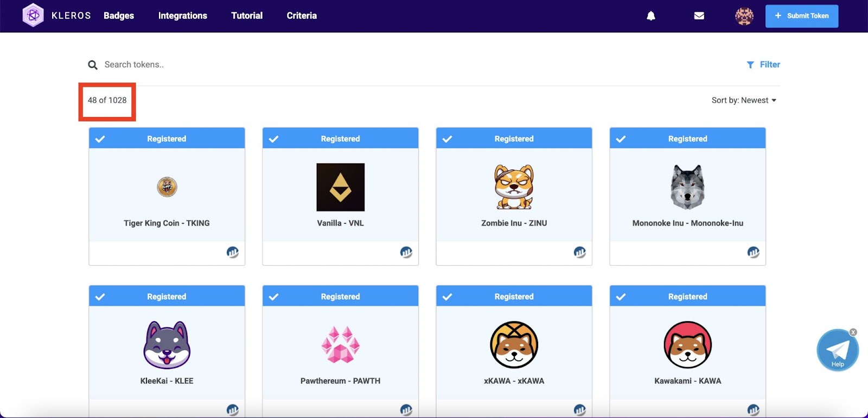This screenshot has width=868, height=418.
Task: Click the Registered header on Tiger King Coin card
Action: pos(167,138)
